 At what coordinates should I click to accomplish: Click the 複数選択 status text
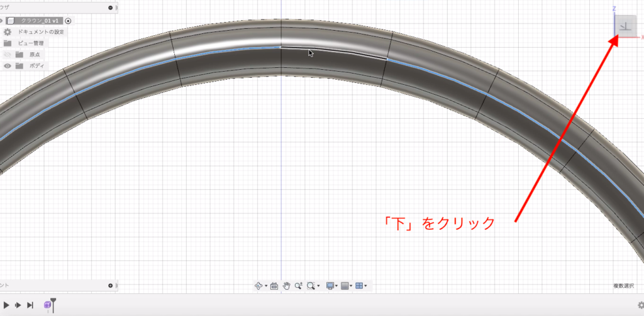click(x=623, y=286)
